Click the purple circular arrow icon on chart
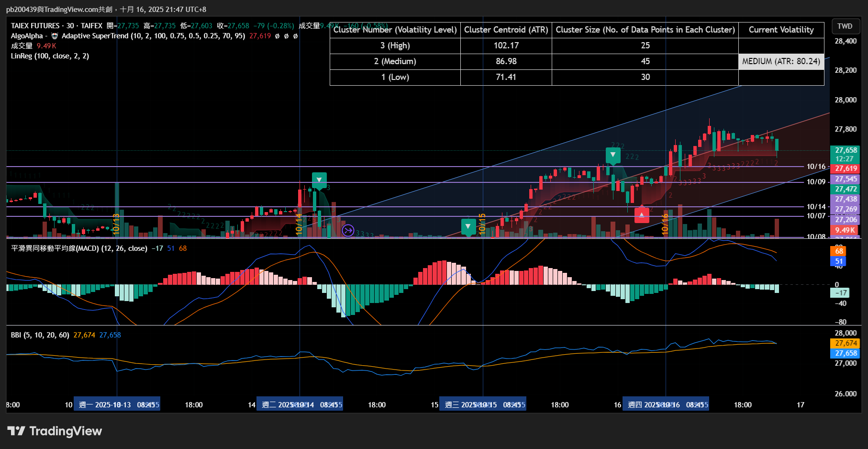Viewport: 868px width, 449px height. [x=348, y=231]
